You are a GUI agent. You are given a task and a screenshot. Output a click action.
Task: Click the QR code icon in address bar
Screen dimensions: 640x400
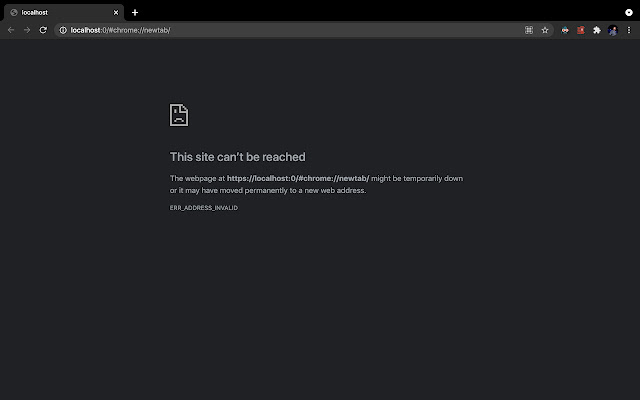529,30
